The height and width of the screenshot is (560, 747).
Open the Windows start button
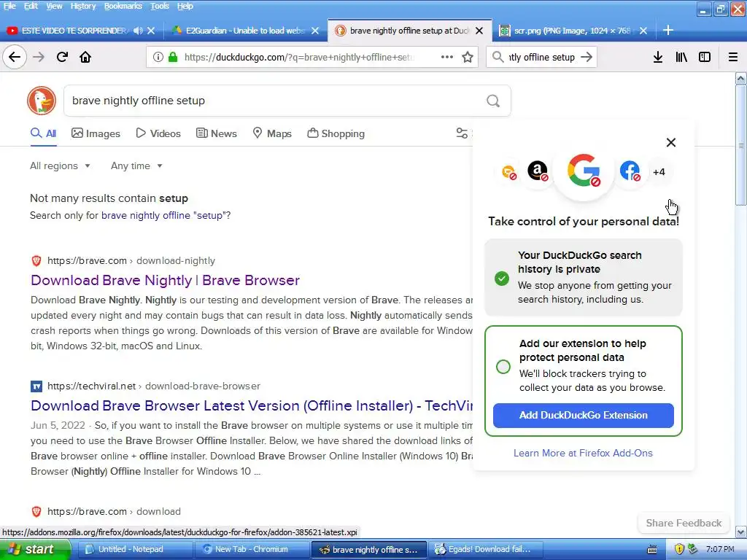click(35, 549)
